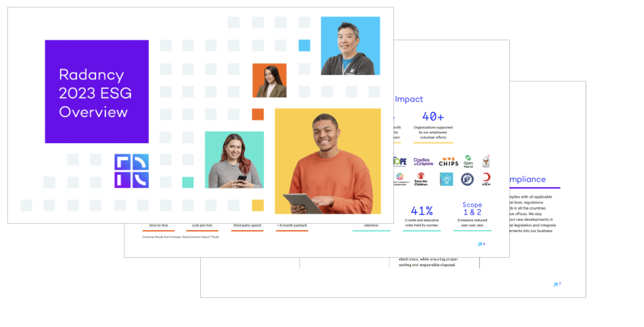This screenshot has width=644, height=327.
Task: Click the 'third-party spend' label
Action: point(247,225)
